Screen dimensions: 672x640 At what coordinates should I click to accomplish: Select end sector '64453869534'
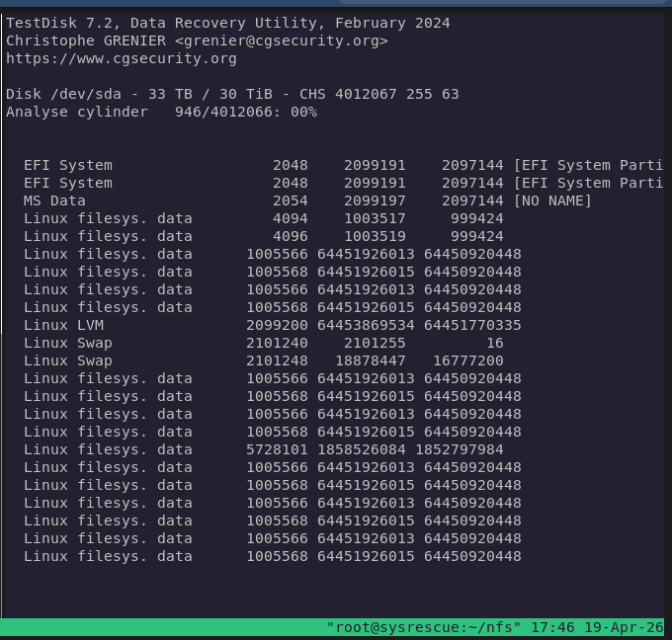(366, 325)
